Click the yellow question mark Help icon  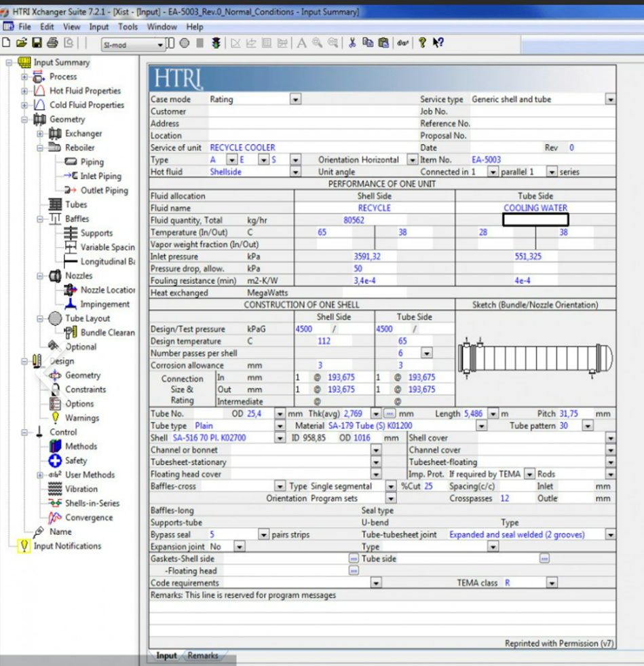[422, 43]
